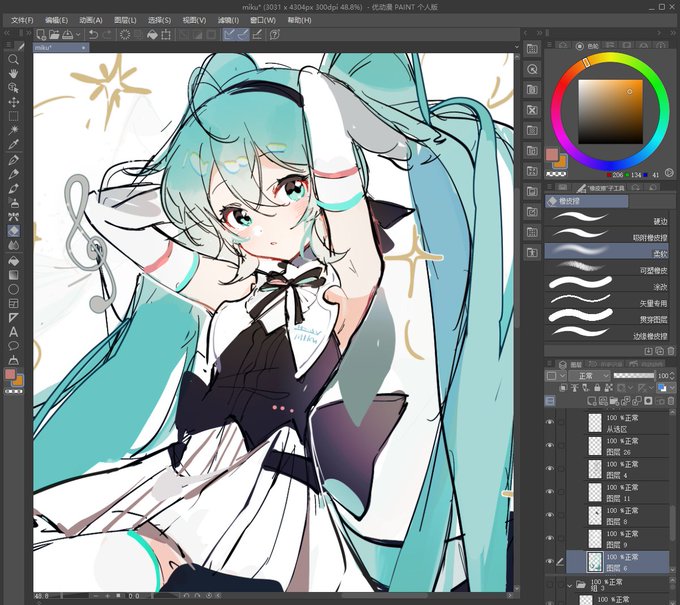The image size is (680, 605).
Task: Hide the selected layer 图层 6
Action: click(x=550, y=561)
